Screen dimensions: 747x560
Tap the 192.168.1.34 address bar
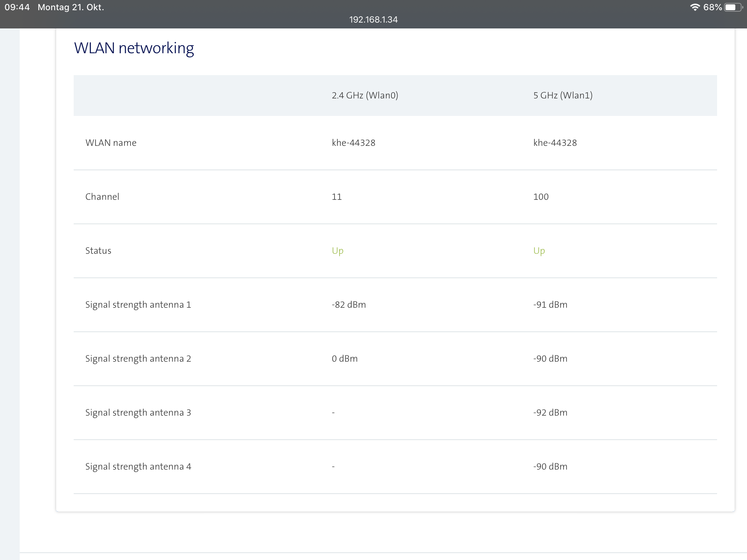pyautogui.click(x=373, y=20)
